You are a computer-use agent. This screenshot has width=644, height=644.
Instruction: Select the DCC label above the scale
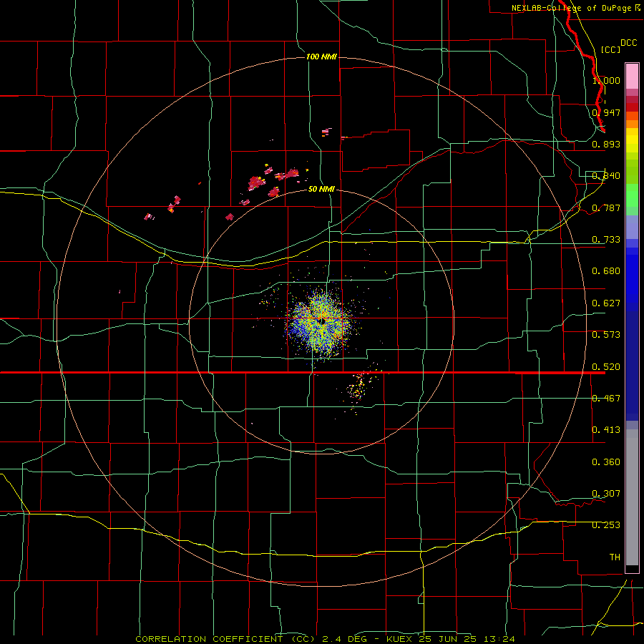click(x=629, y=43)
